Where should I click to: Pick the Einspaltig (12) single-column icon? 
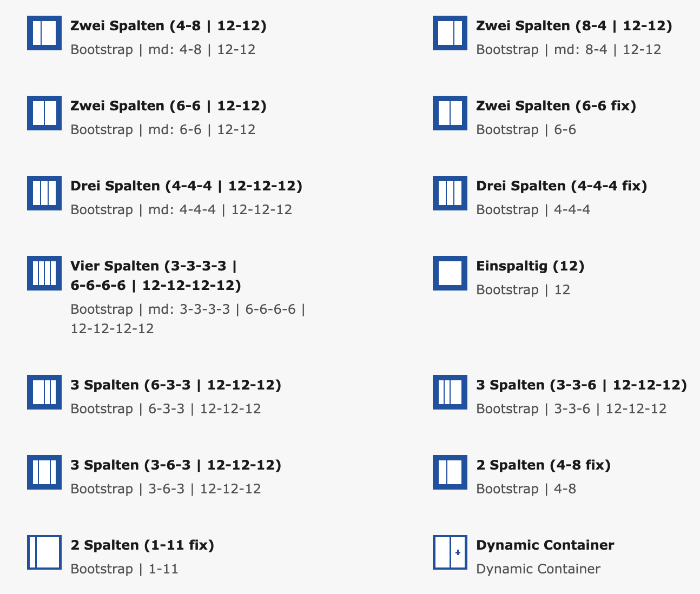450,273
